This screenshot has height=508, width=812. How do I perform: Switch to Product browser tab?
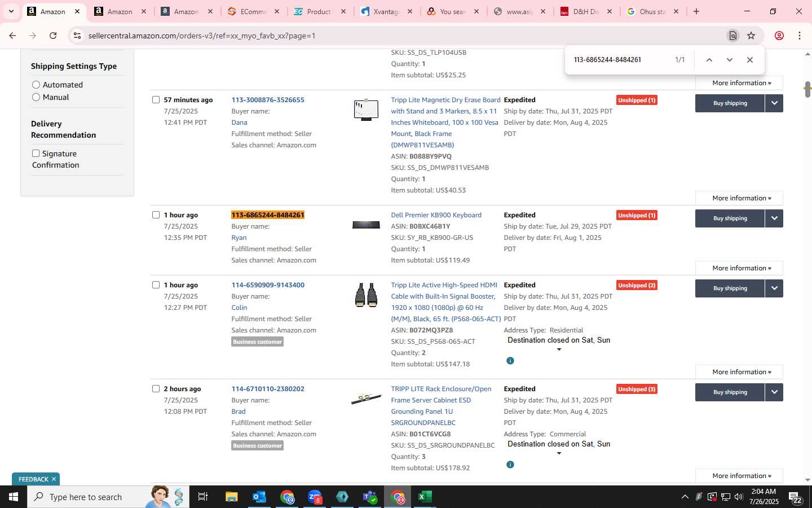click(x=319, y=11)
